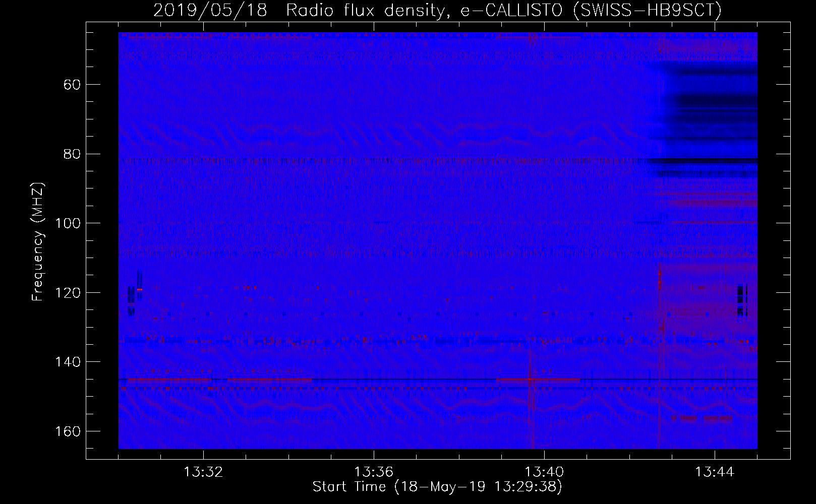
Task: Click the 80 frequency tick label
Action: tap(72, 154)
